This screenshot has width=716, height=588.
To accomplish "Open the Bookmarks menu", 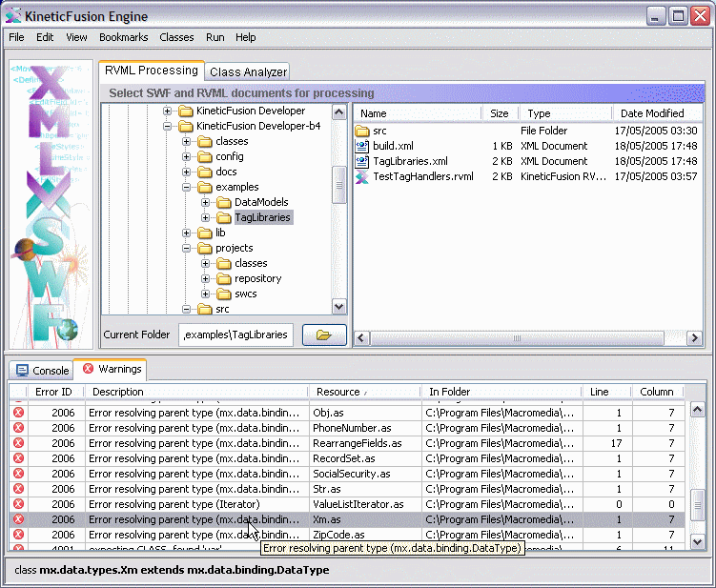I will (x=123, y=37).
